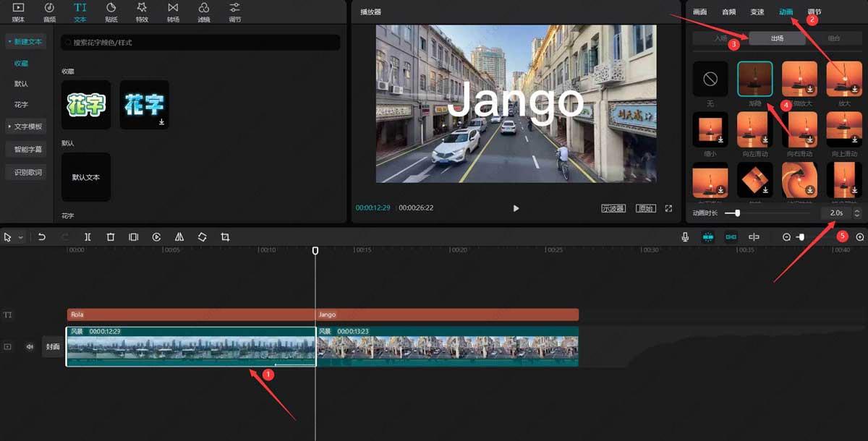Open the 滤镜 filters panel
This screenshot has width=868, height=441.
point(204,12)
